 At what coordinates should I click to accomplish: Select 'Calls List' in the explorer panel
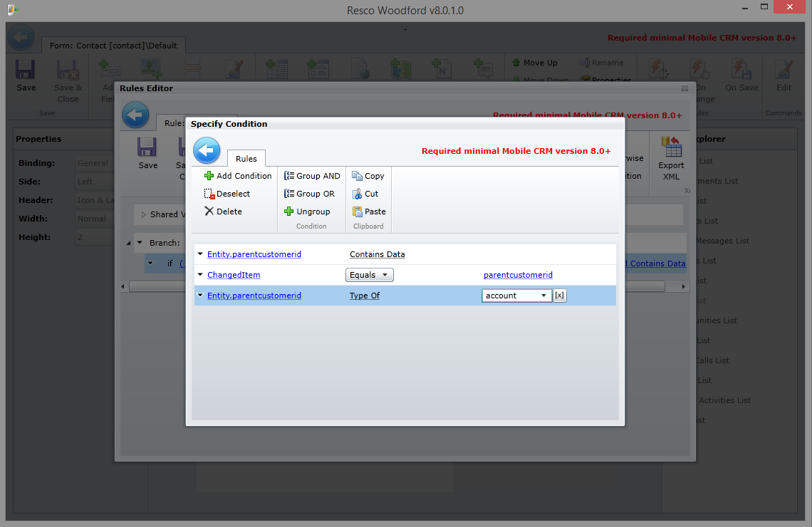coord(712,360)
